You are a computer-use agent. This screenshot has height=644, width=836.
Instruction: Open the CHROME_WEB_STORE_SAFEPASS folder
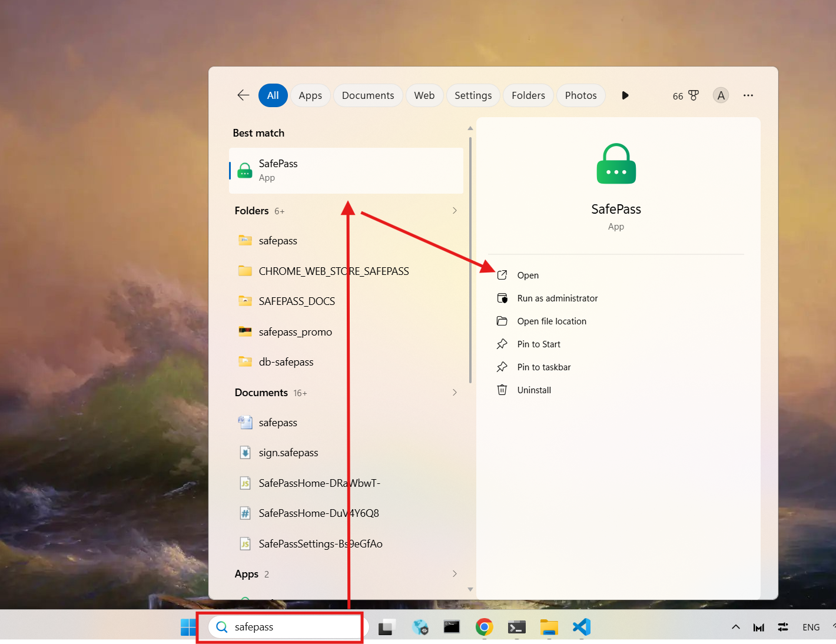pyautogui.click(x=346, y=271)
